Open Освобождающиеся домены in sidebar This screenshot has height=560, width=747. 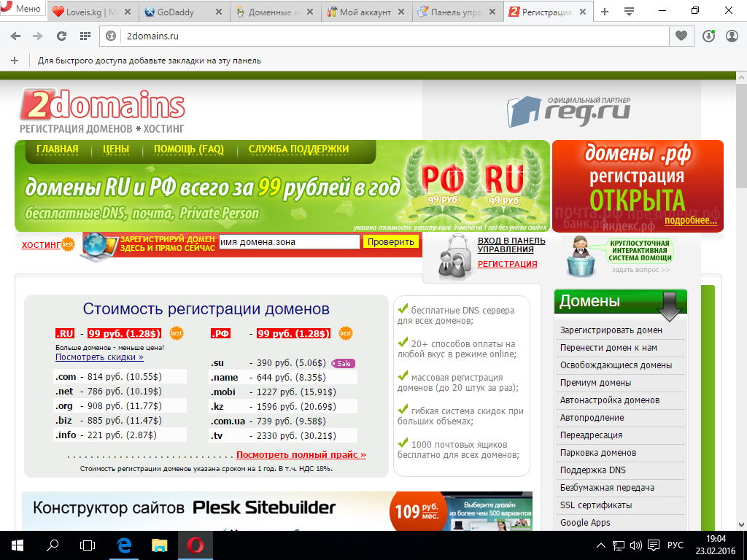coord(616,365)
